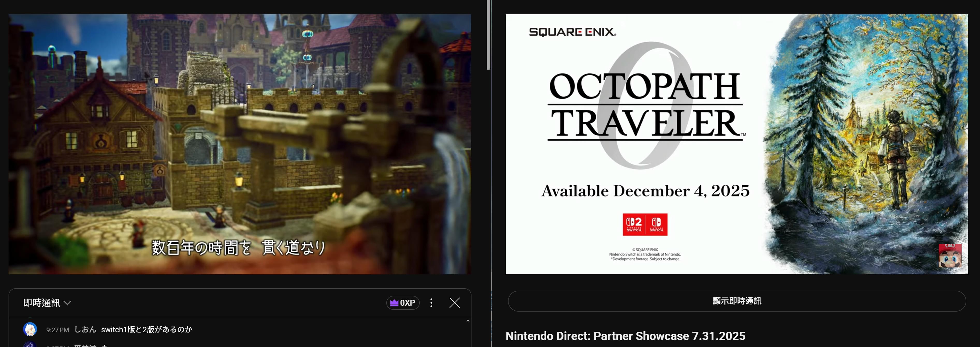Click the chat username しおん
Screen dimensions: 980x347
pyautogui.click(x=85, y=329)
